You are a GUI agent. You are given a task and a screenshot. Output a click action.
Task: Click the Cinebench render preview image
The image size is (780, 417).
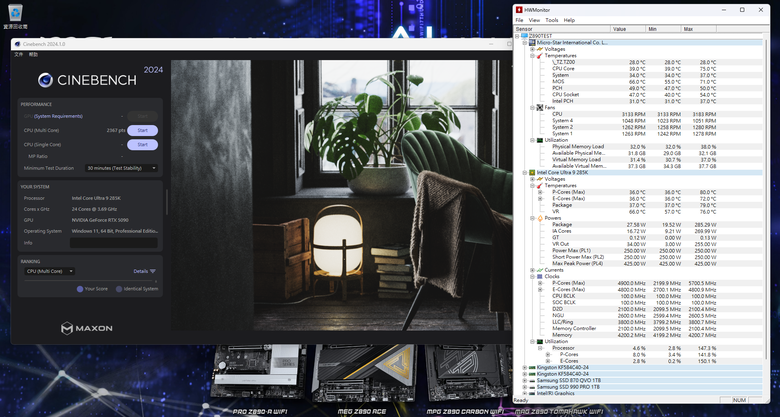click(x=341, y=196)
